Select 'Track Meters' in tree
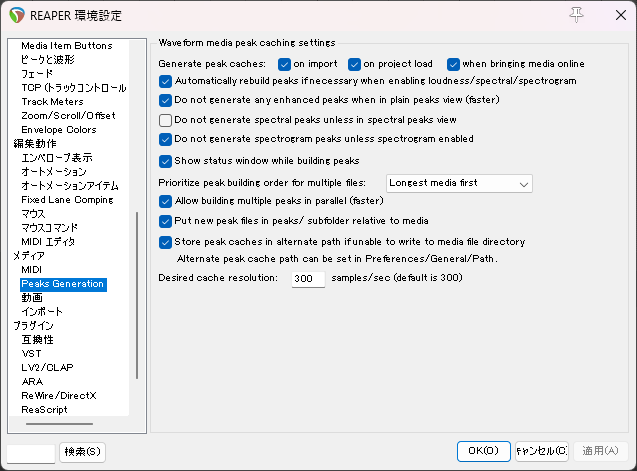The height and width of the screenshot is (471, 637). pos(52,102)
